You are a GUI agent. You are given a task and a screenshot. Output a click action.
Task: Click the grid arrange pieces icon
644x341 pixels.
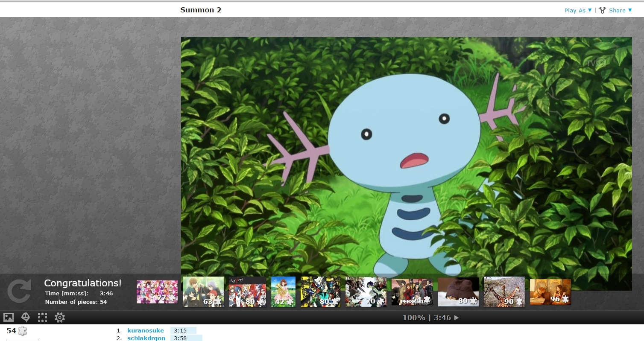42,318
